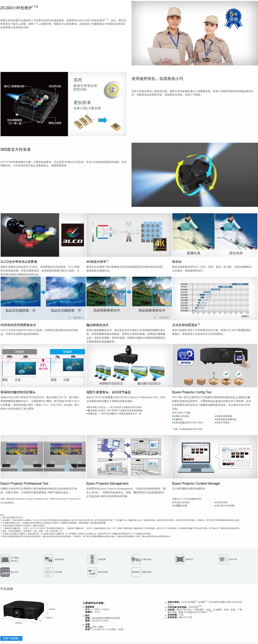Click the 激光光源 skier comparison image
The height and width of the screenshot is (644, 258).
coord(236,235)
